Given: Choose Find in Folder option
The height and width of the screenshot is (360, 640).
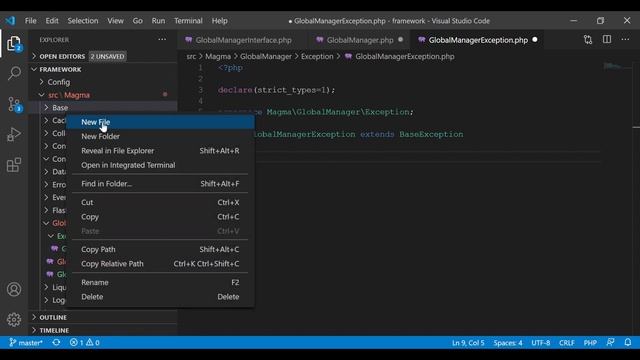Looking at the screenshot, I should click(x=160, y=184).
